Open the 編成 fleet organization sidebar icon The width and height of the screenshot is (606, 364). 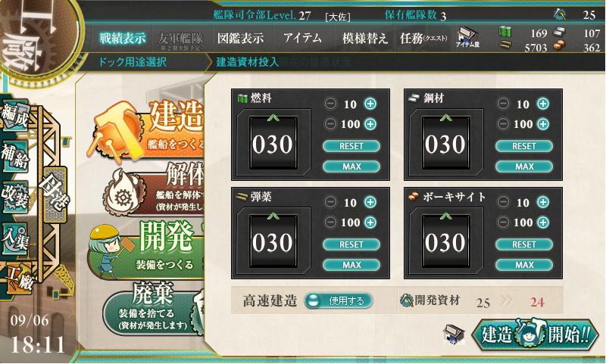click(x=15, y=114)
